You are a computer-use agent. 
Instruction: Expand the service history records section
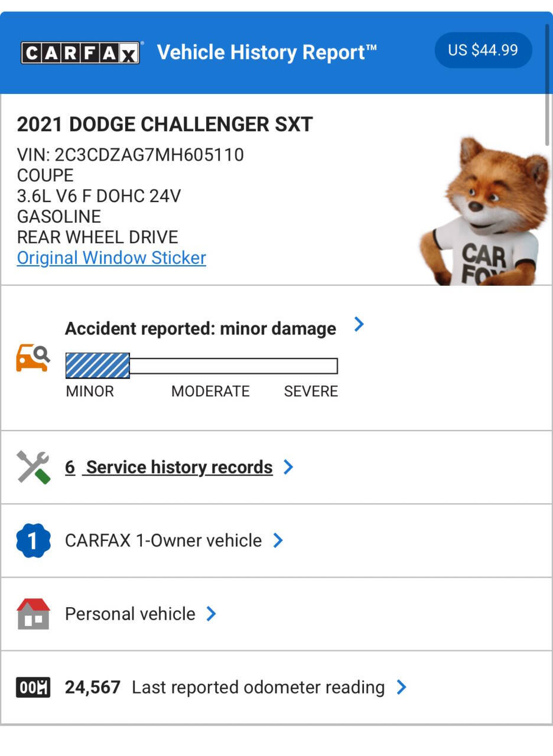point(288,467)
